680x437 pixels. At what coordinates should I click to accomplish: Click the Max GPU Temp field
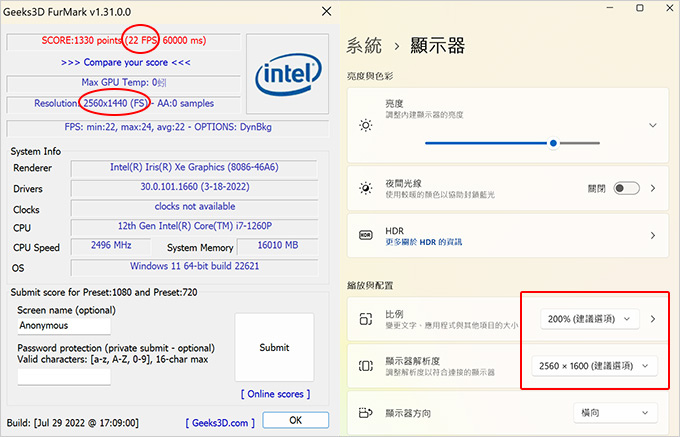tap(124, 82)
